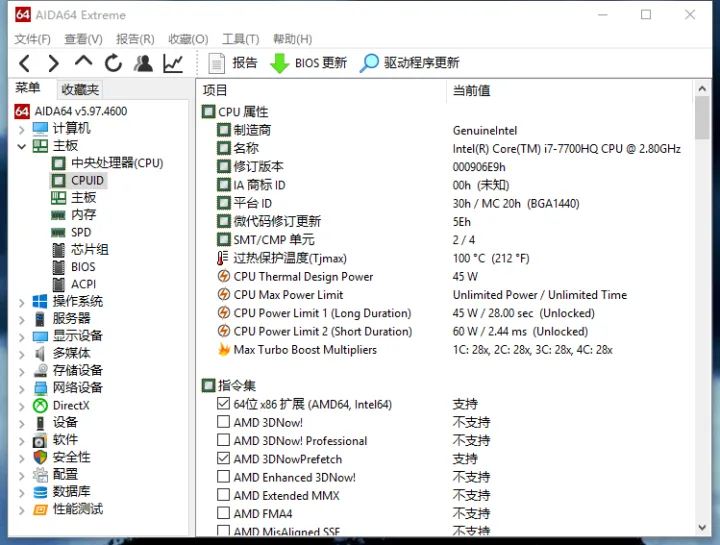Open the 报告(R) menu
The width and height of the screenshot is (720, 545).
(x=135, y=39)
